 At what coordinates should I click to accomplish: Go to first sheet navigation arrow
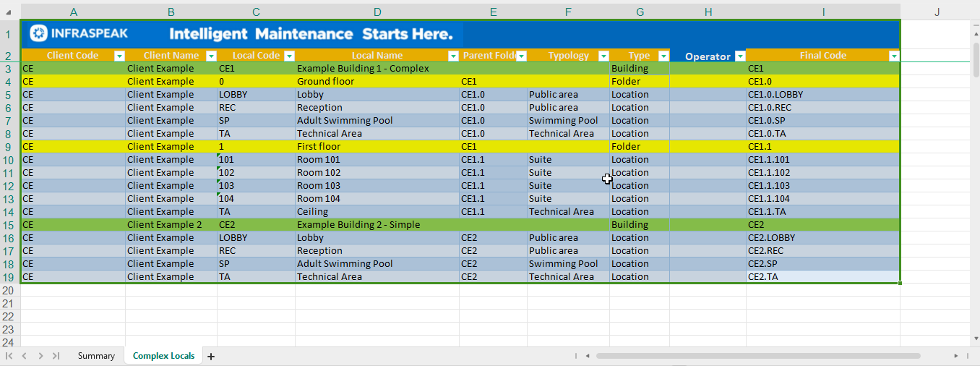coord(9,356)
